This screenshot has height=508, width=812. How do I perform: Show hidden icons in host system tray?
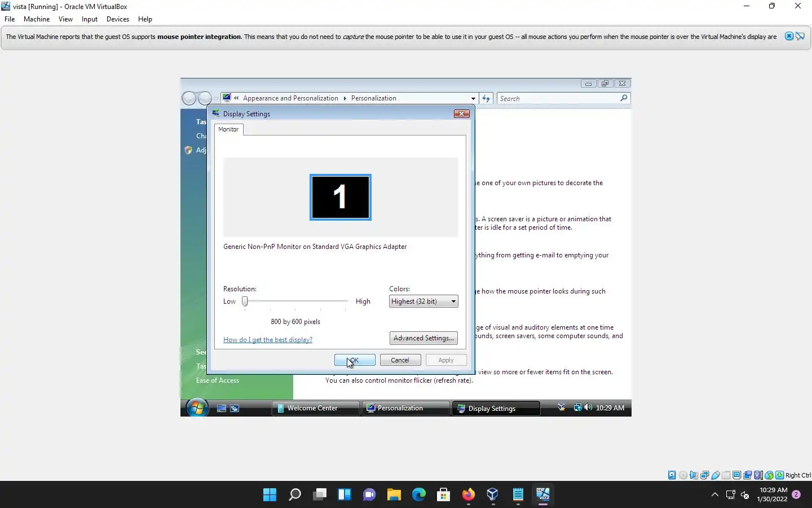point(714,495)
